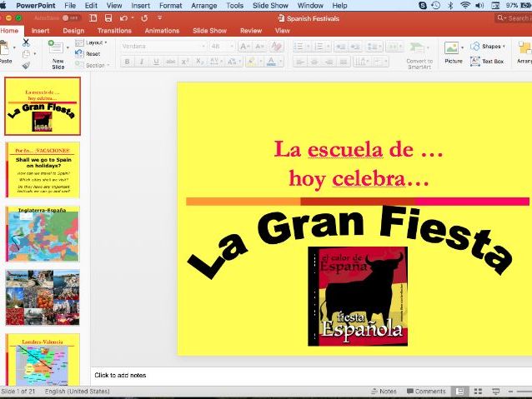Screen dimensions: 532x399
Task: Open the Transitions tab
Action: 114,31
